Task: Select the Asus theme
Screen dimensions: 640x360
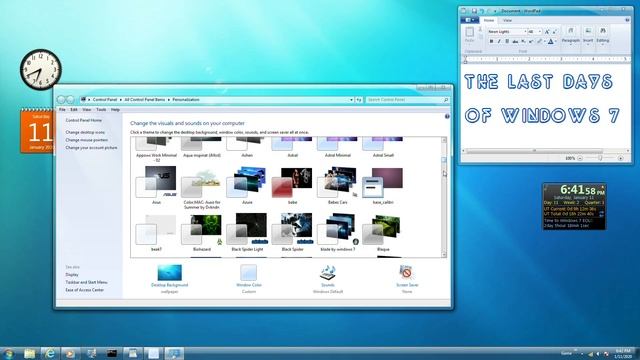Action: pos(156,185)
